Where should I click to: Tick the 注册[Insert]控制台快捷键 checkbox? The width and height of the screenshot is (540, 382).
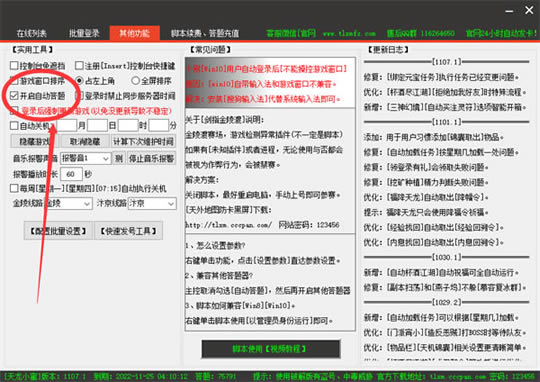pyautogui.click(x=79, y=65)
